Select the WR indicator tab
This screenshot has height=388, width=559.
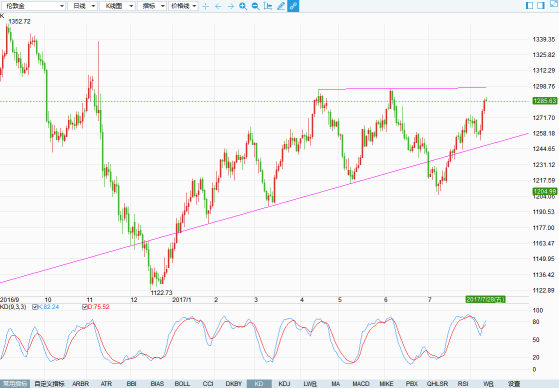point(488,384)
